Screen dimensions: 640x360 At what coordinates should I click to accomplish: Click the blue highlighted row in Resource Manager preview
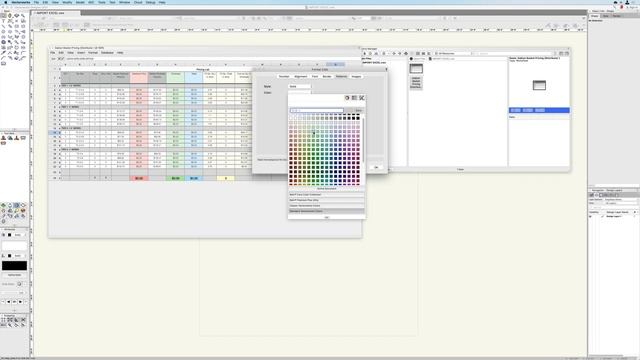click(x=539, y=110)
